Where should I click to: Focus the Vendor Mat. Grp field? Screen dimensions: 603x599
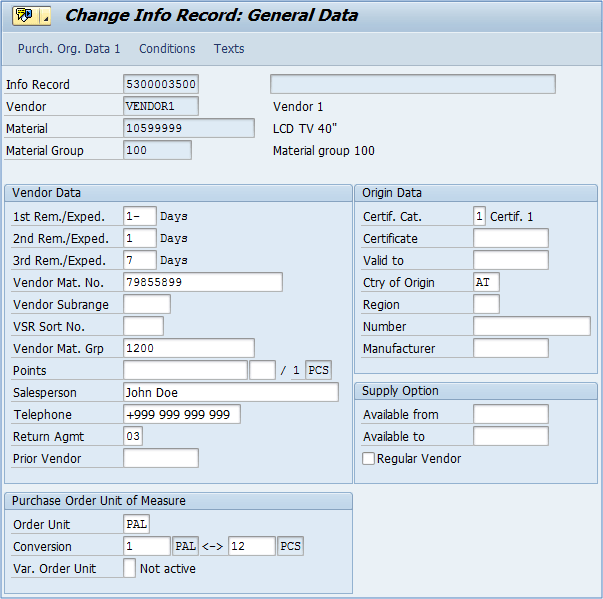pyautogui.click(x=188, y=349)
